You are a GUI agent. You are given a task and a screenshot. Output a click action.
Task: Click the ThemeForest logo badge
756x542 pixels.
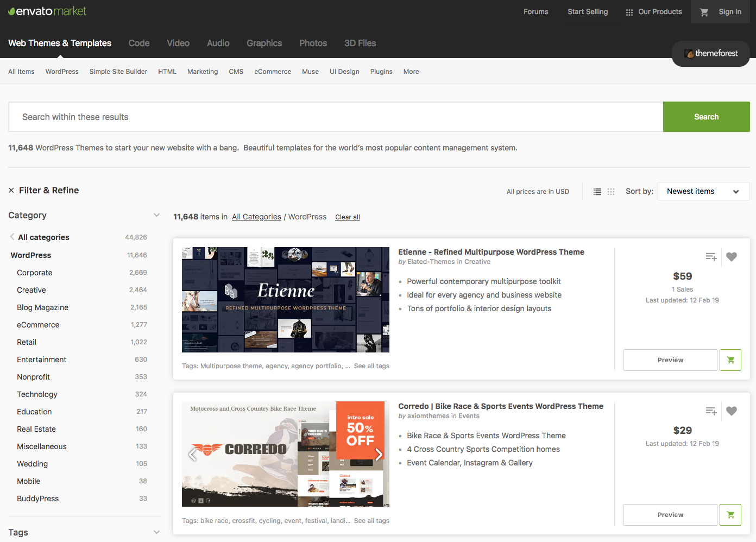711,53
